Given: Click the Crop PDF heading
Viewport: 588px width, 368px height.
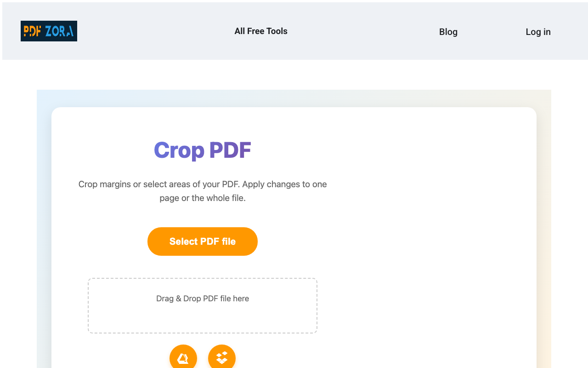Looking at the screenshot, I should (x=203, y=150).
